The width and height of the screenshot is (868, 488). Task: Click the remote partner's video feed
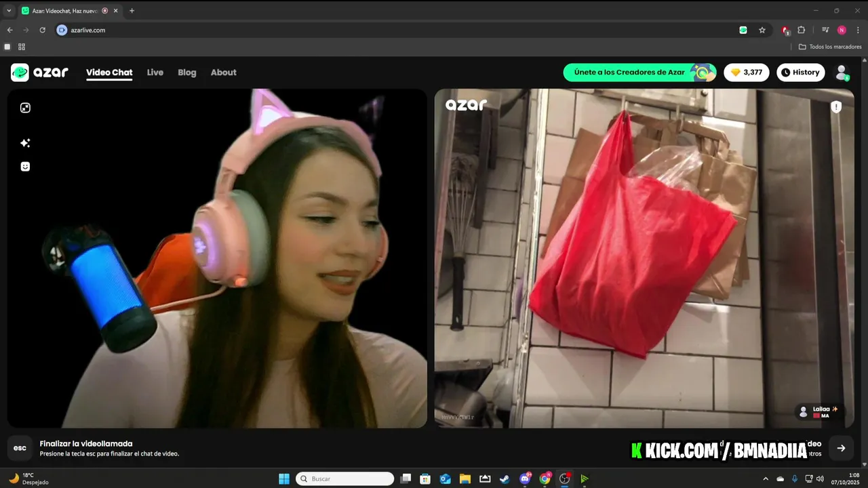pos(644,258)
